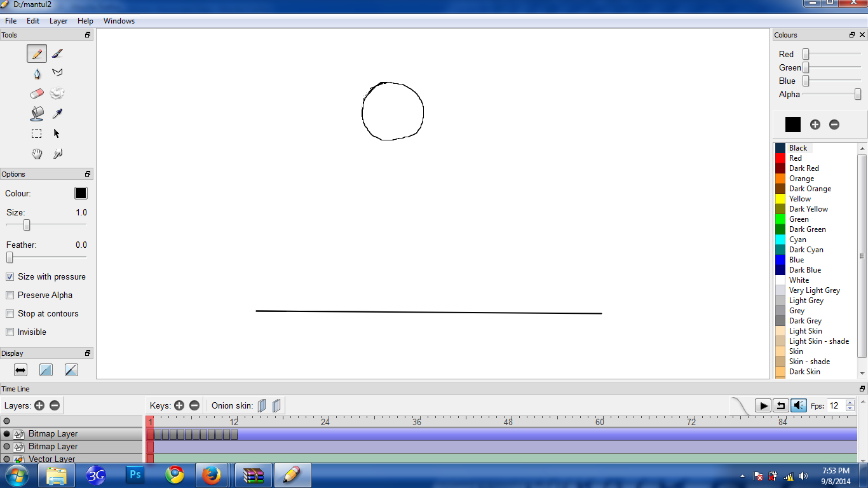The height and width of the screenshot is (488, 868).
Task: Select the Pencil tool
Action: [x=37, y=54]
